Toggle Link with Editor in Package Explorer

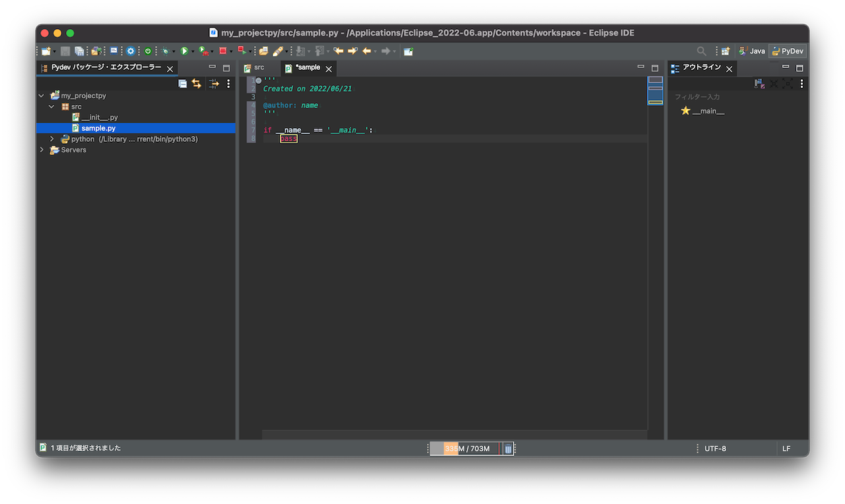pos(197,83)
